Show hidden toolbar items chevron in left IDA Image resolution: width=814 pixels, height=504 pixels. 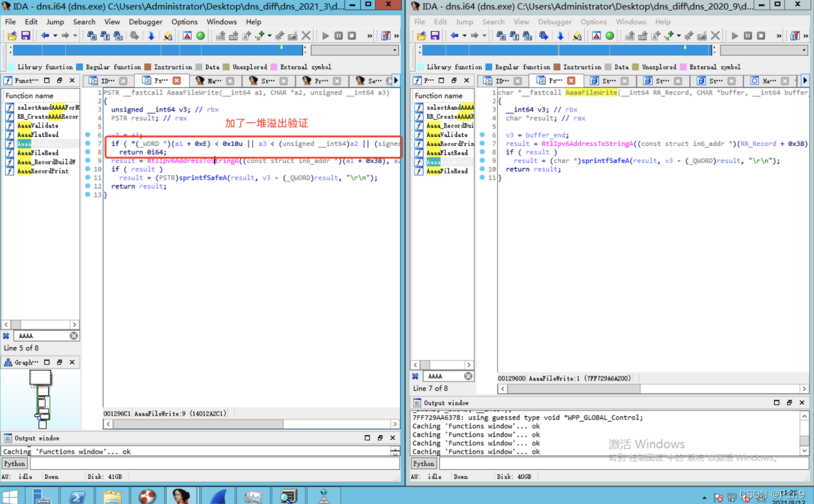tap(369, 36)
